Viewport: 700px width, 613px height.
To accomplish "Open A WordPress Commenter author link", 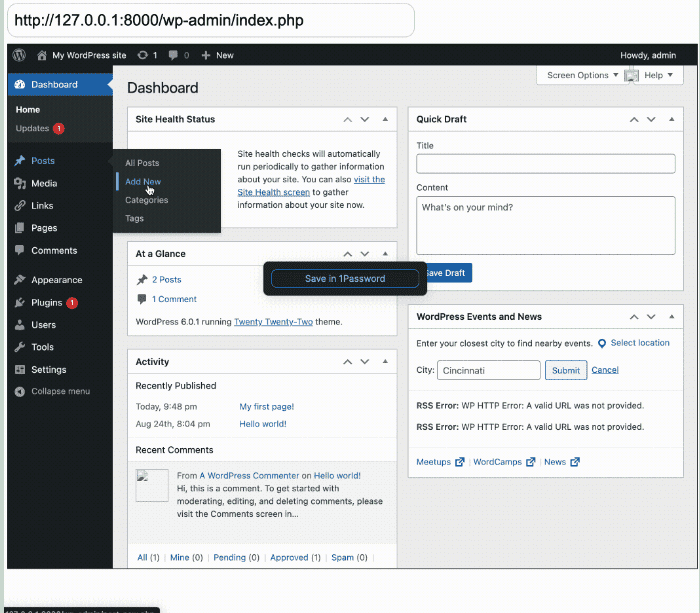I will pyautogui.click(x=249, y=476).
